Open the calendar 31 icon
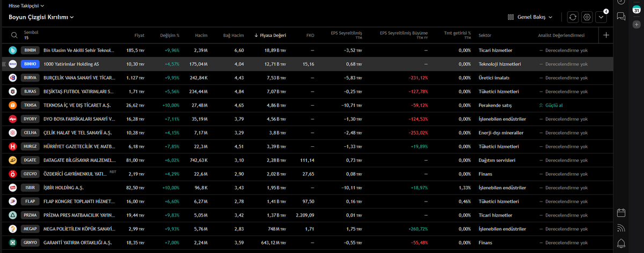This screenshot has width=644, height=253. point(636,9)
